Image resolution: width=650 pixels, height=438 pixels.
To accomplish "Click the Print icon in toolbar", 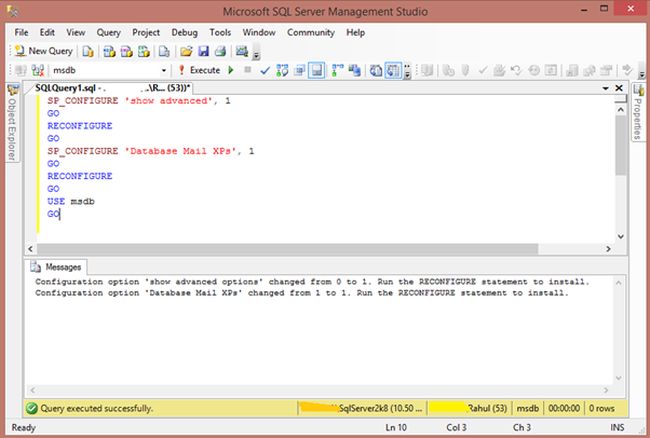I will coord(221,51).
